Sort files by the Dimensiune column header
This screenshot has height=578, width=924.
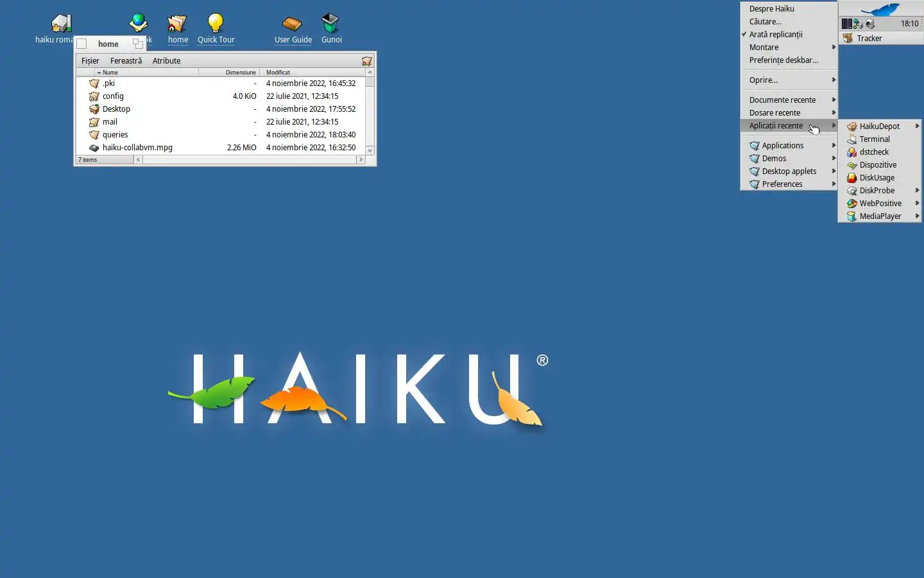(229, 73)
